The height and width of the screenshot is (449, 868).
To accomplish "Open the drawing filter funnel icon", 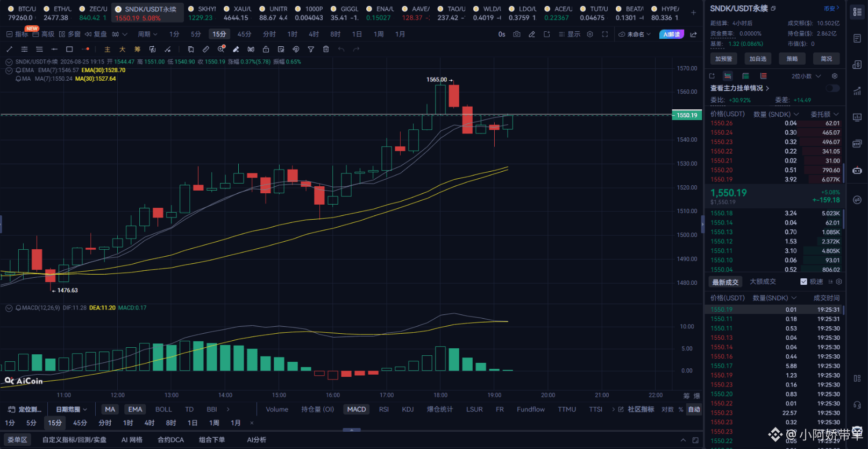I will point(311,49).
